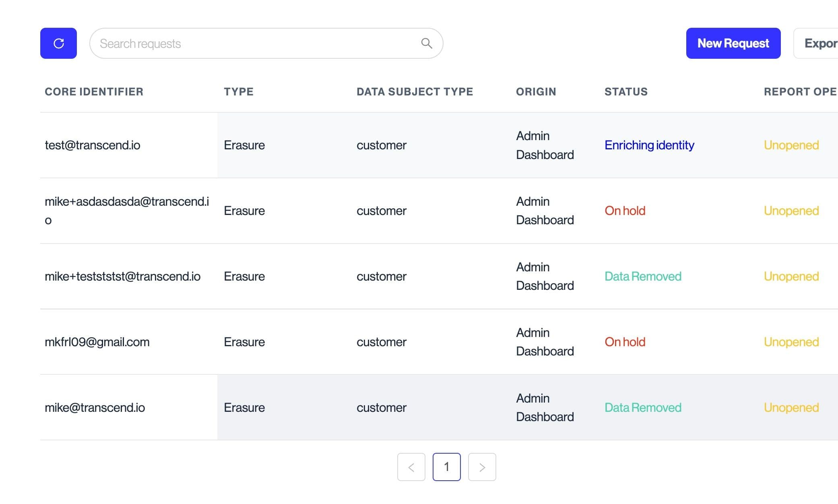838x504 pixels.
Task: Click the Core Identifier column header
Action: coord(94,92)
